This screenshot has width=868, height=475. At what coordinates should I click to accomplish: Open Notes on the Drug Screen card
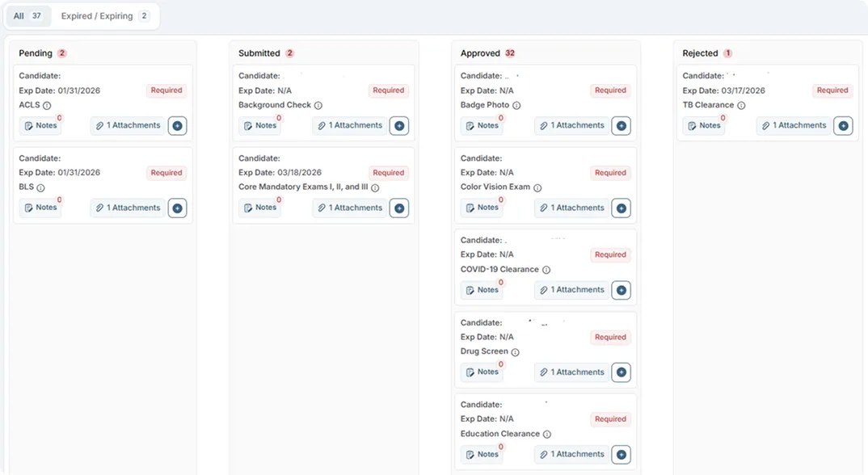(x=481, y=372)
